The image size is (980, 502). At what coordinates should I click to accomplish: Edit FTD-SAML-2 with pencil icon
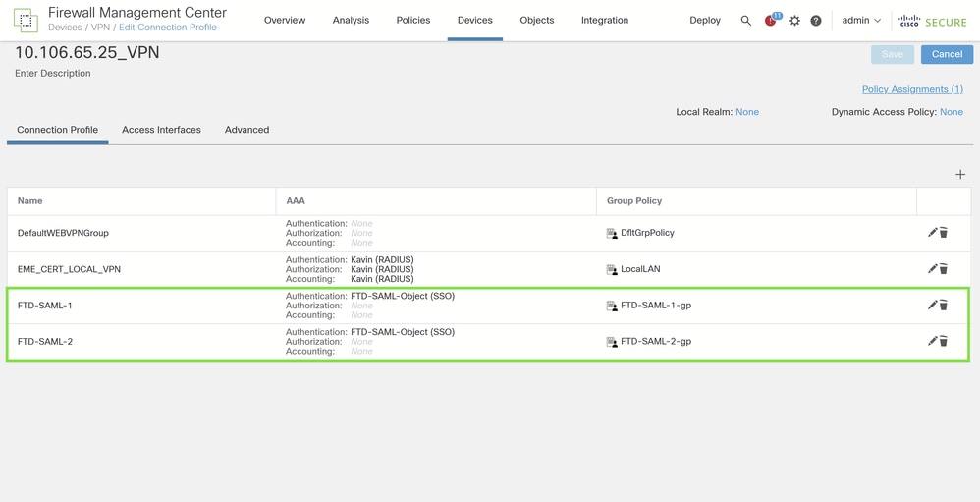(x=933, y=341)
